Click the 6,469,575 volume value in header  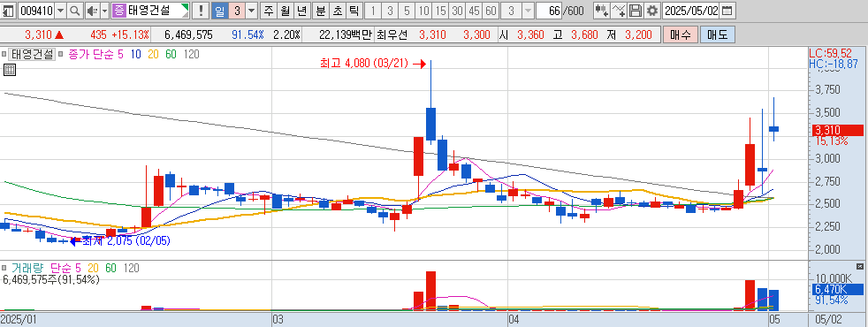pyautogui.click(x=189, y=34)
